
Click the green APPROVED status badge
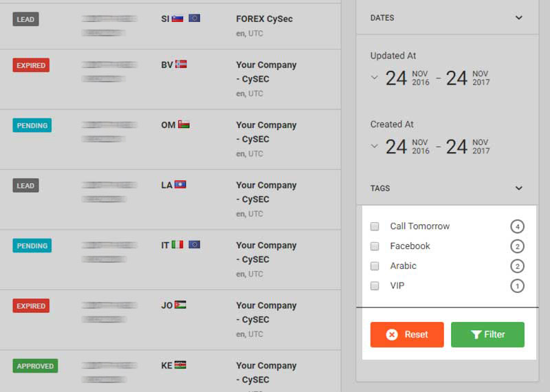click(35, 366)
